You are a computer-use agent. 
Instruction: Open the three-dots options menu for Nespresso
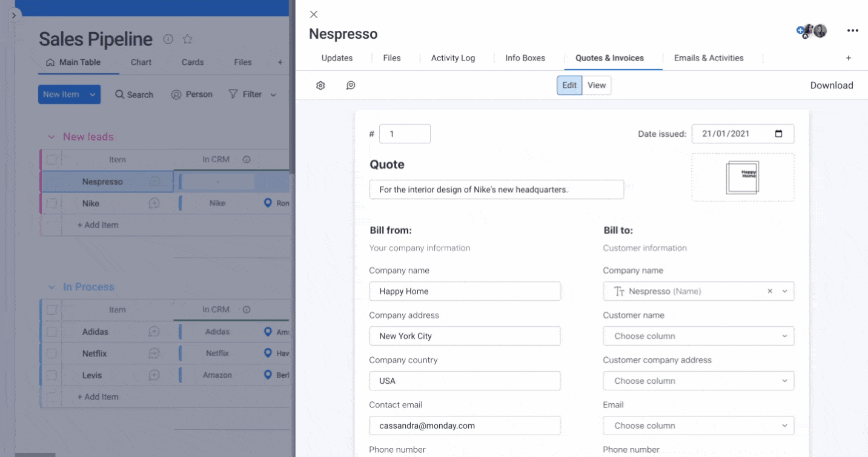point(852,31)
